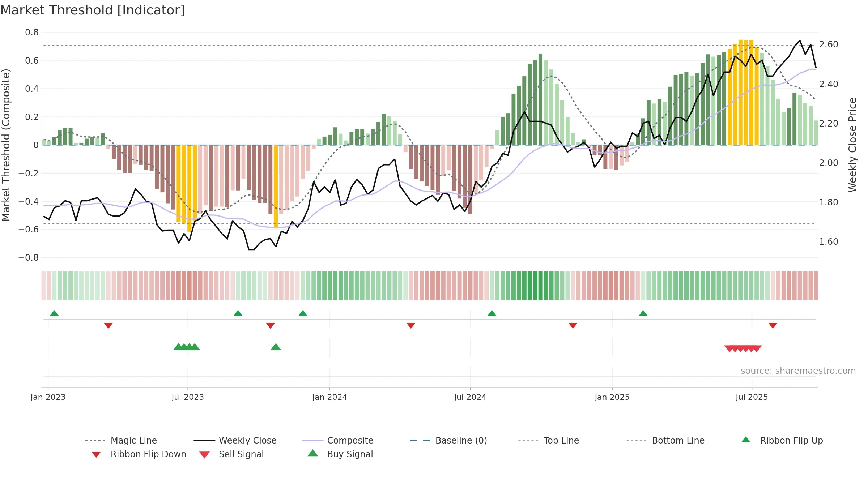Toggle the Buy Signal legend entry

[340, 454]
